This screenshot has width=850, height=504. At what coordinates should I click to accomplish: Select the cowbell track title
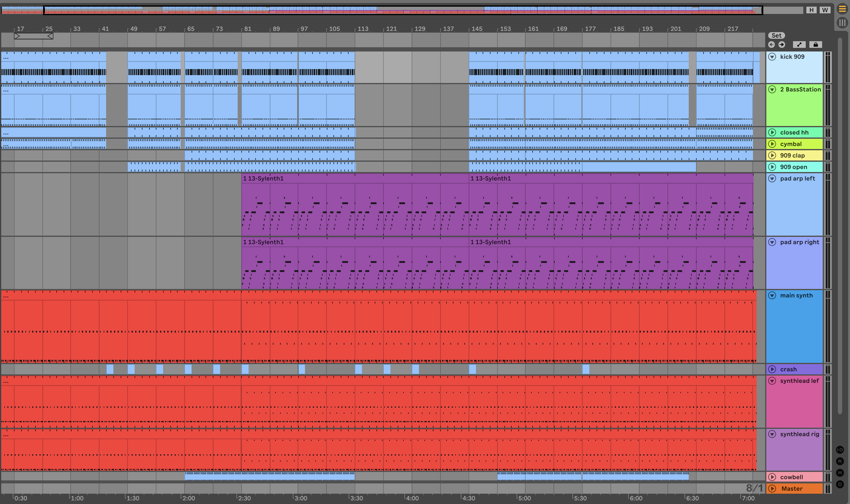(x=791, y=477)
